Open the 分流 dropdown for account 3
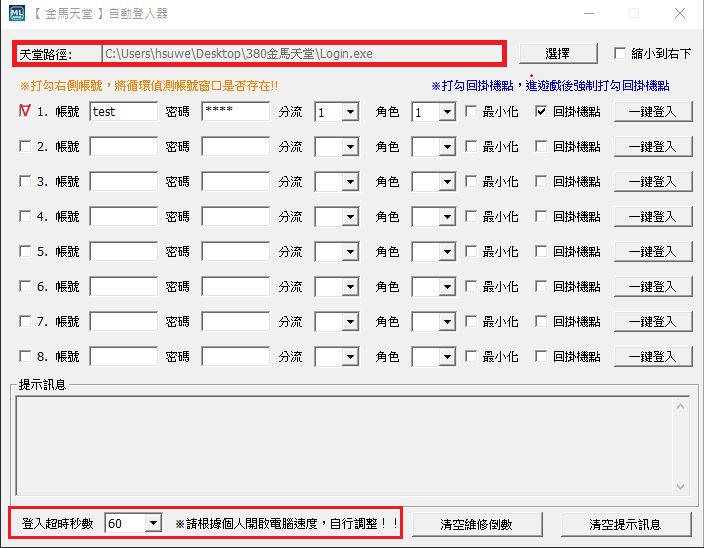The width and height of the screenshot is (704, 548). (x=349, y=182)
